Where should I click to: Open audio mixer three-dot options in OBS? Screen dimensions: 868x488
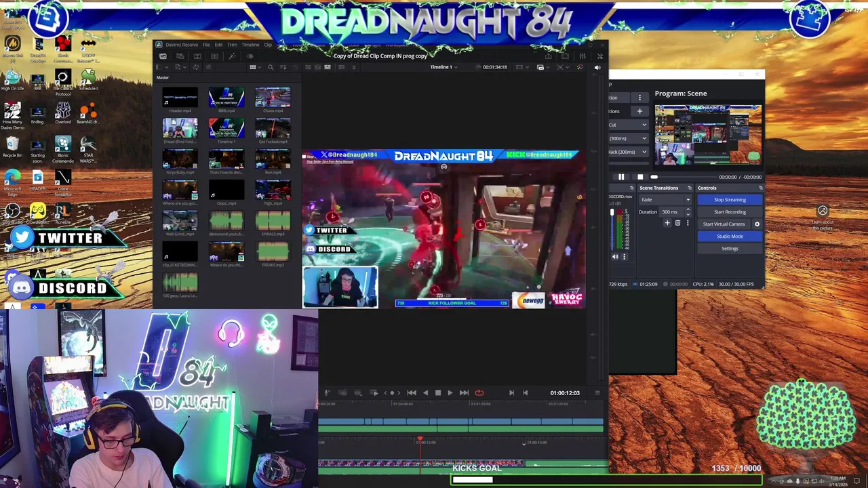pyautogui.click(x=624, y=256)
